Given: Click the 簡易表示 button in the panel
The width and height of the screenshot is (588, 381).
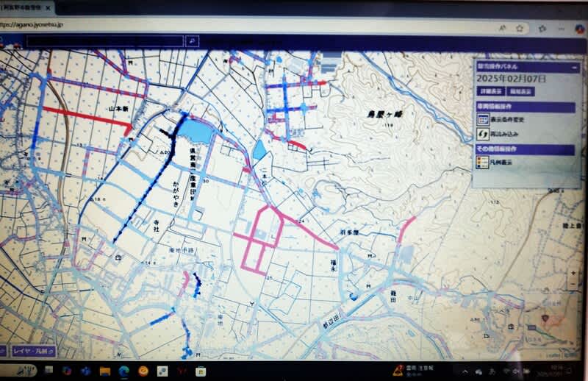Looking at the screenshot, I should click(520, 91).
